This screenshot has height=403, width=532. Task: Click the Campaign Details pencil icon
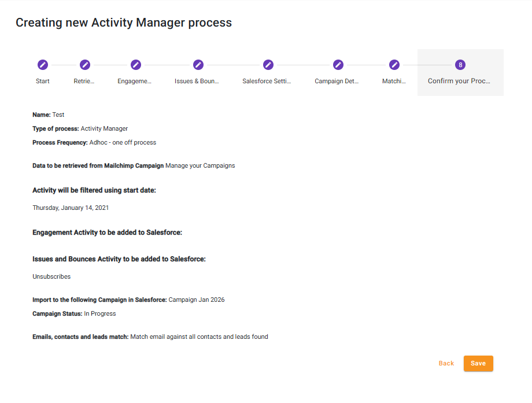(x=338, y=65)
